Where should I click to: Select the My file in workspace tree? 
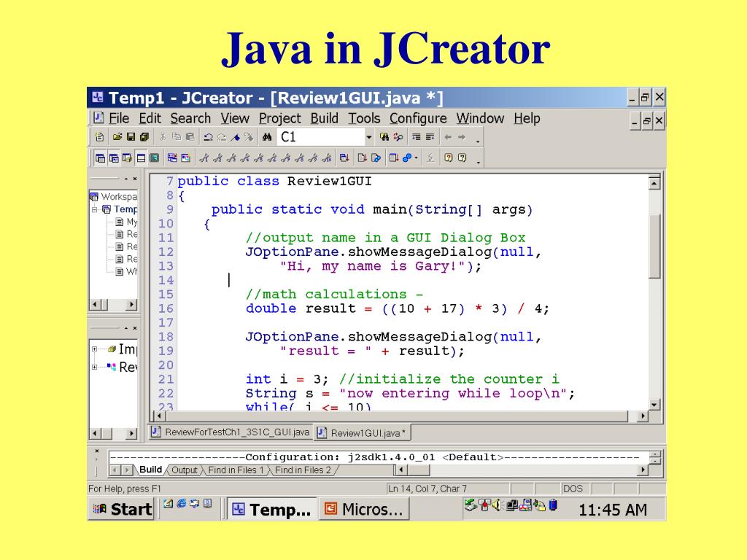[126, 222]
